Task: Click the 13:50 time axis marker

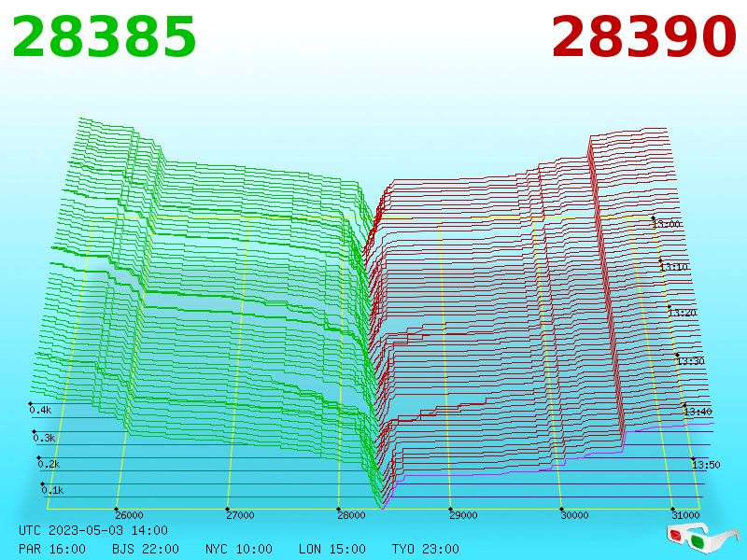Action: coord(707,465)
